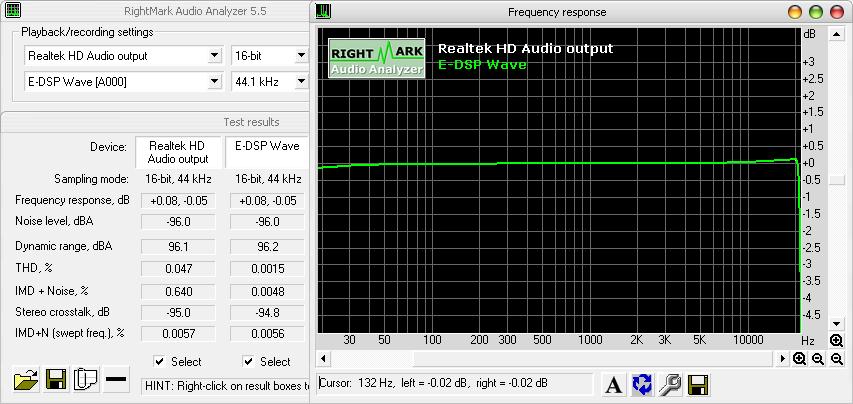Click the E-DSP Wave device column header
853x404 pixels.
267,152
